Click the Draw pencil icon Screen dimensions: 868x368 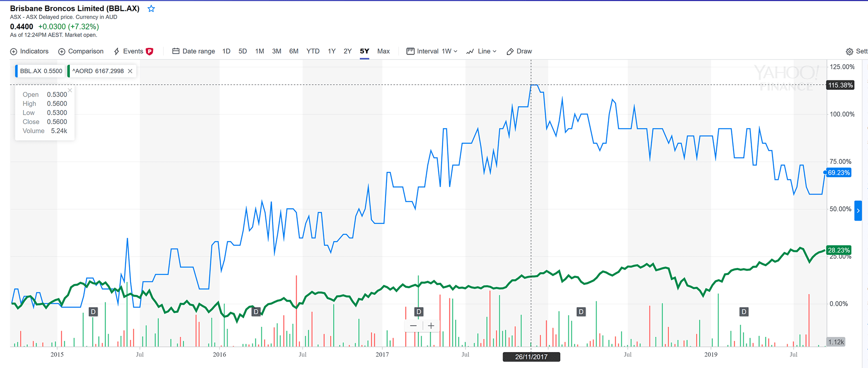(510, 51)
